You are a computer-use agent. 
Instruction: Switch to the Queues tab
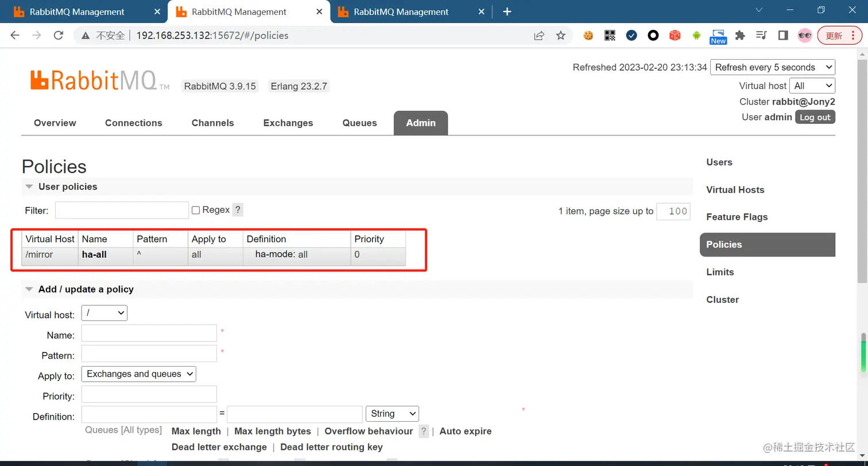click(360, 123)
